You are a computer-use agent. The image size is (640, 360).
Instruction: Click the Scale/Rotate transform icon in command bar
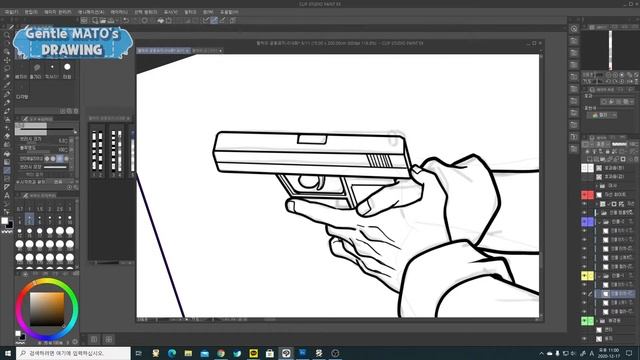(169, 20)
